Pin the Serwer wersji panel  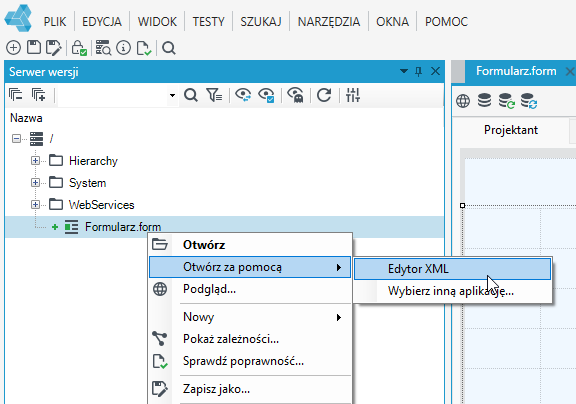pyautogui.click(x=418, y=71)
